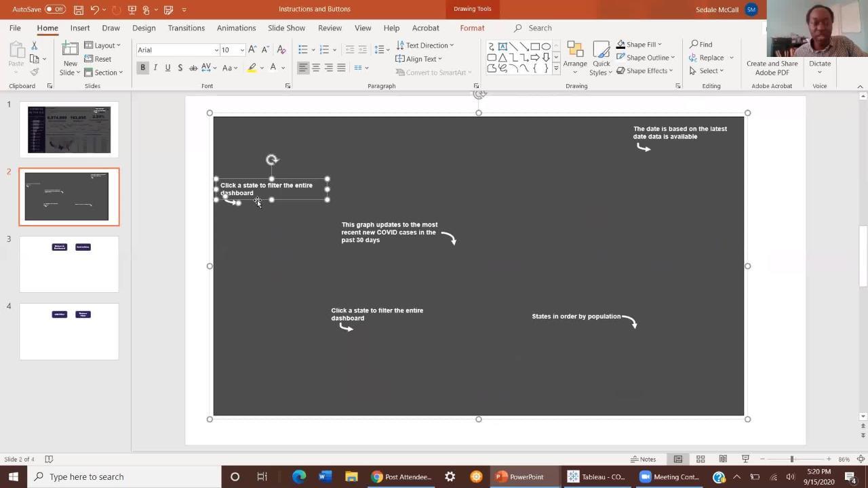Switch to the Animations tab

pyautogui.click(x=236, y=28)
